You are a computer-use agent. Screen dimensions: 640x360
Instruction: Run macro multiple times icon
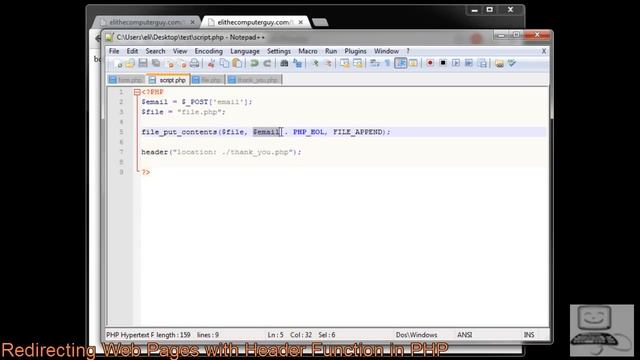pyautogui.click(x=469, y=63)
